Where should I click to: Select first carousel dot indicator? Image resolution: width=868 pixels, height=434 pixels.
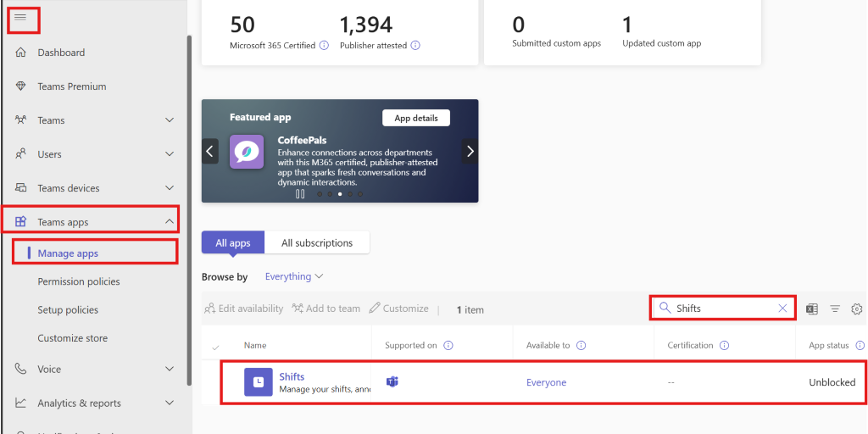coord(320,194)
